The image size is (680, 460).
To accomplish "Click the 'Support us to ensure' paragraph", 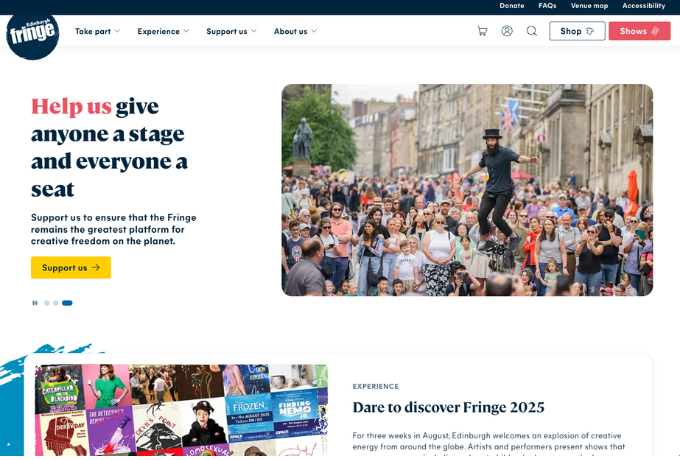I will 114,229.
